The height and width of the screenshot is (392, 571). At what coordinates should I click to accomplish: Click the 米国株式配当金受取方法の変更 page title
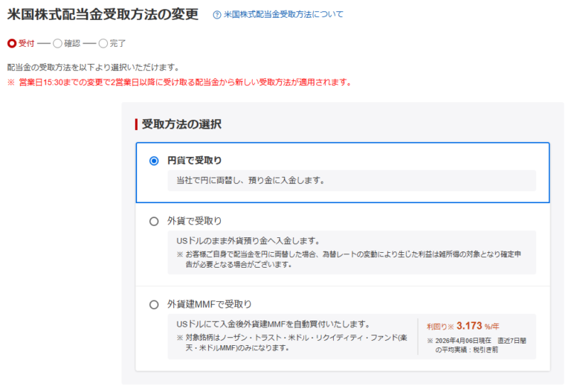pyautogui.click(x=103, y=14)
